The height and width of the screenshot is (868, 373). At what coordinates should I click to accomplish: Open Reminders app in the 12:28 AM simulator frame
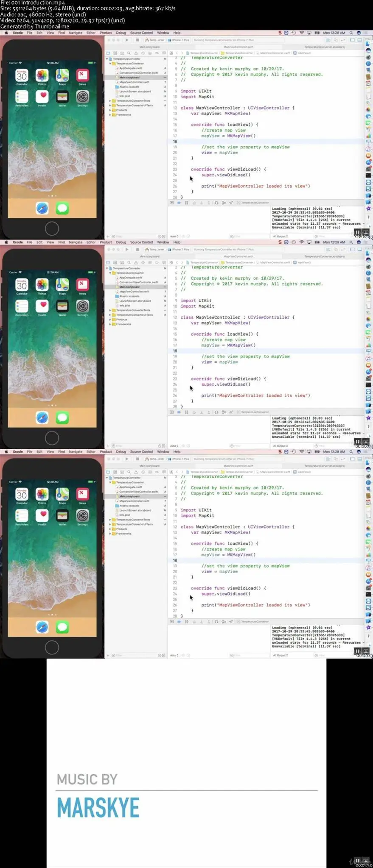(22, 96)
